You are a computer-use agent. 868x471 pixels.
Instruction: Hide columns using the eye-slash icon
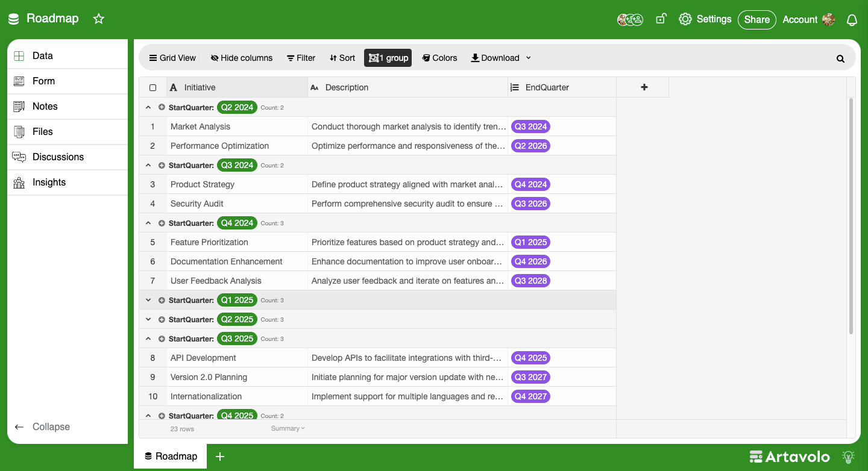pyautogui.click(x=241, y=57)
